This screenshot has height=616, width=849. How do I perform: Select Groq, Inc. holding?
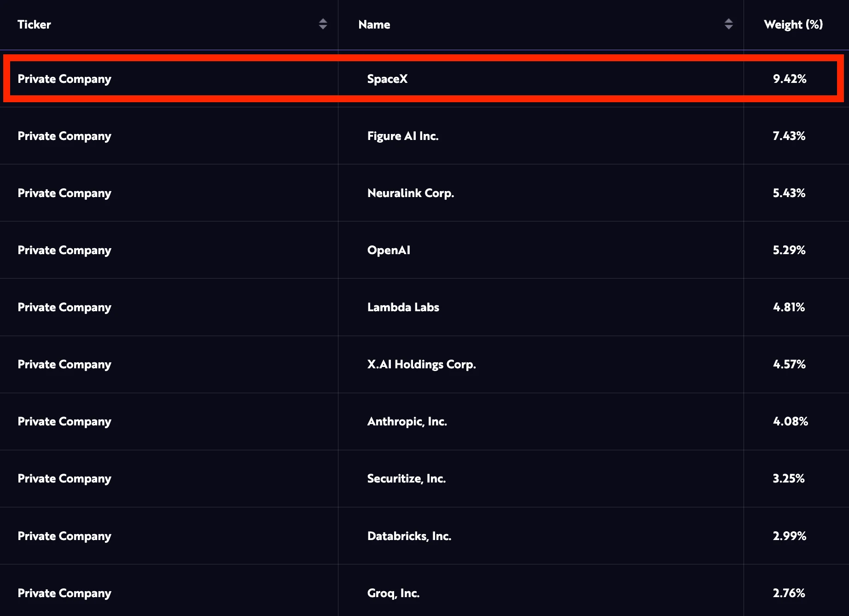tap(393, 593)
